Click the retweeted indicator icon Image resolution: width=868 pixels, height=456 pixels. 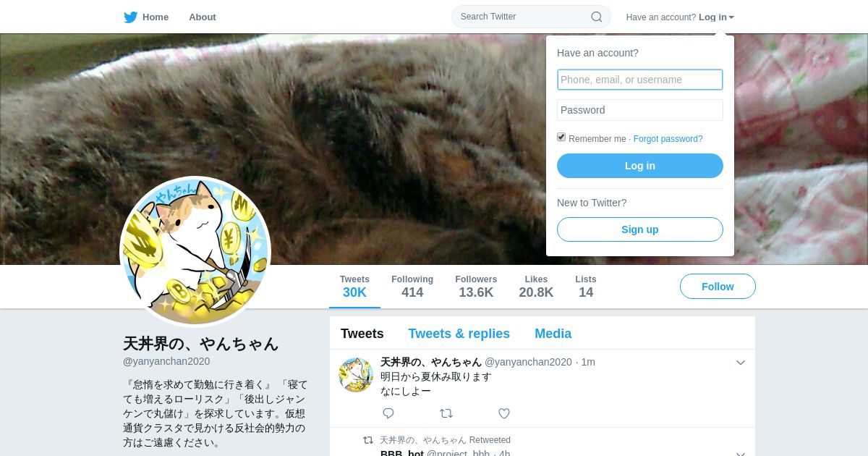tap(368, 440)
